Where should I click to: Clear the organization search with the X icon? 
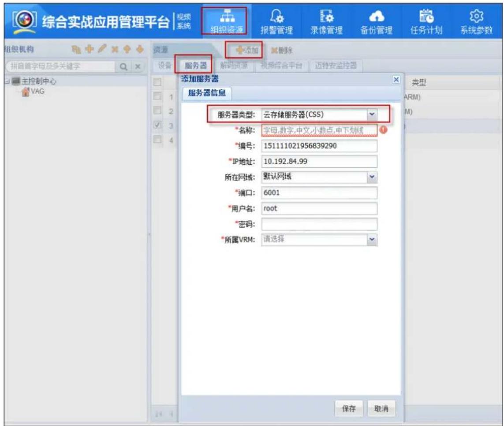click(138, 67)
